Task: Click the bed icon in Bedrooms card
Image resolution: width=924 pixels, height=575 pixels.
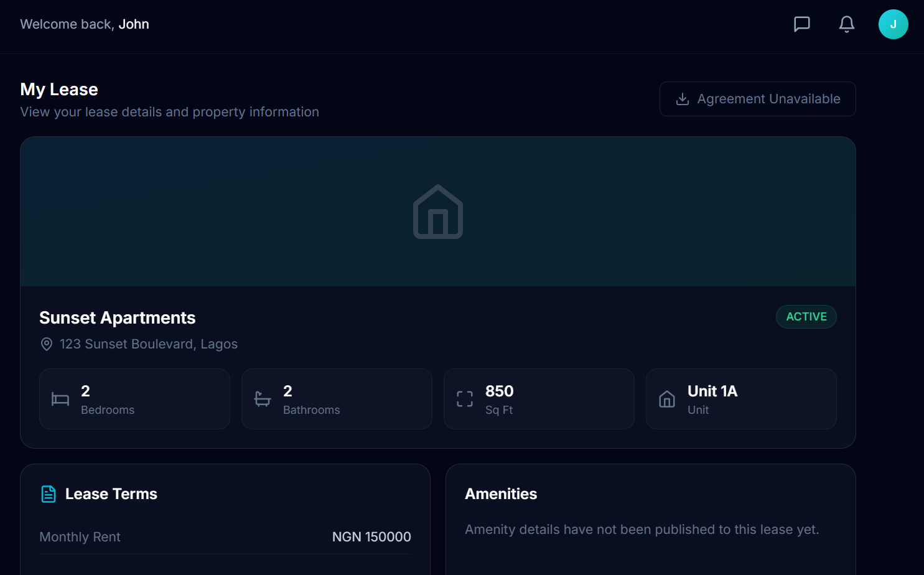Action: click(60, 399)
